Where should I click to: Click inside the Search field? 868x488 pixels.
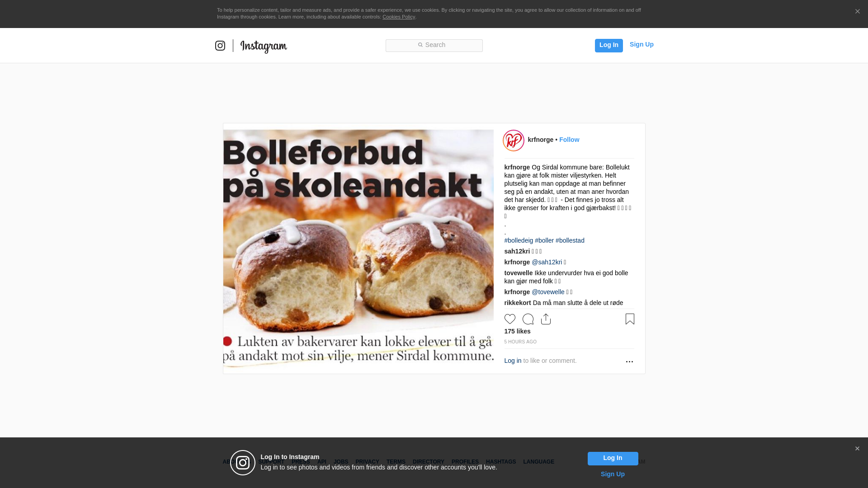tap(434, 46)
